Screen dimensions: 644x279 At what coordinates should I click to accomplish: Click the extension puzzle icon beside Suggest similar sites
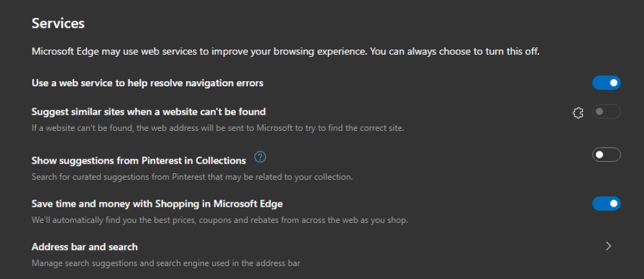[x=578, y=113]
